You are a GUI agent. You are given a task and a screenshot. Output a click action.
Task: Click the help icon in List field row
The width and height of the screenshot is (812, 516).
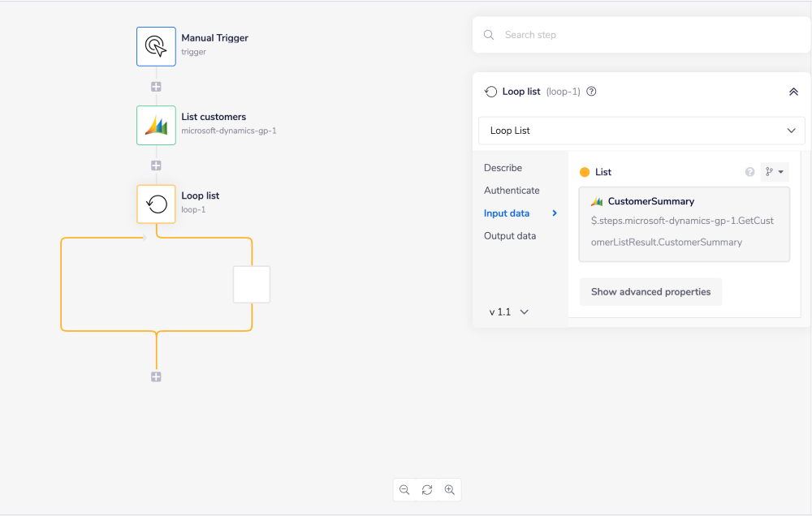749,172
